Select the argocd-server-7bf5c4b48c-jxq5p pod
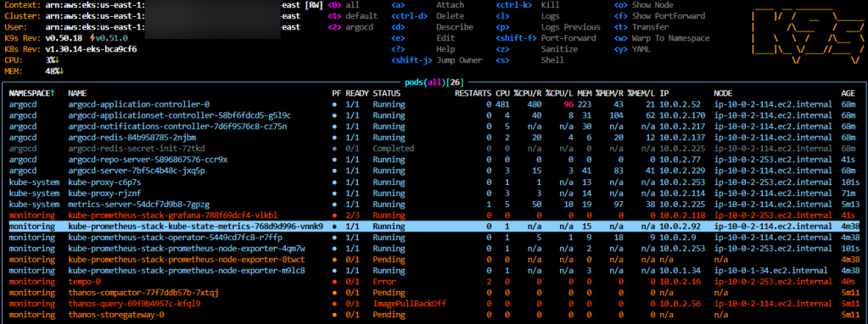 tap(434, 170)
